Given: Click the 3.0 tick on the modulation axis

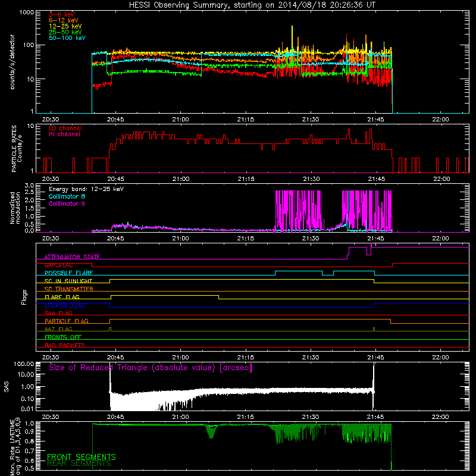Looking at the screenshot, I should 29,186.
